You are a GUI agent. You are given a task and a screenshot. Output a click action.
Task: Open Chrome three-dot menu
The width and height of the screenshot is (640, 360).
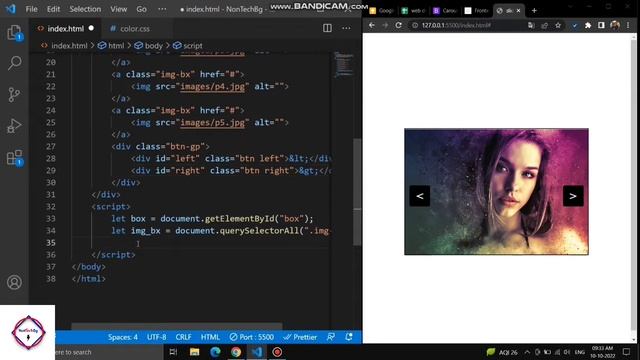[x=628, y=25]
